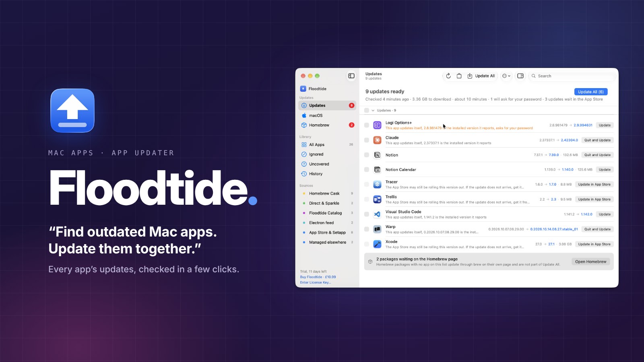Click the refresh updates toolbar icon
This screenshot has width=644, height=362.
coord(448,76)
